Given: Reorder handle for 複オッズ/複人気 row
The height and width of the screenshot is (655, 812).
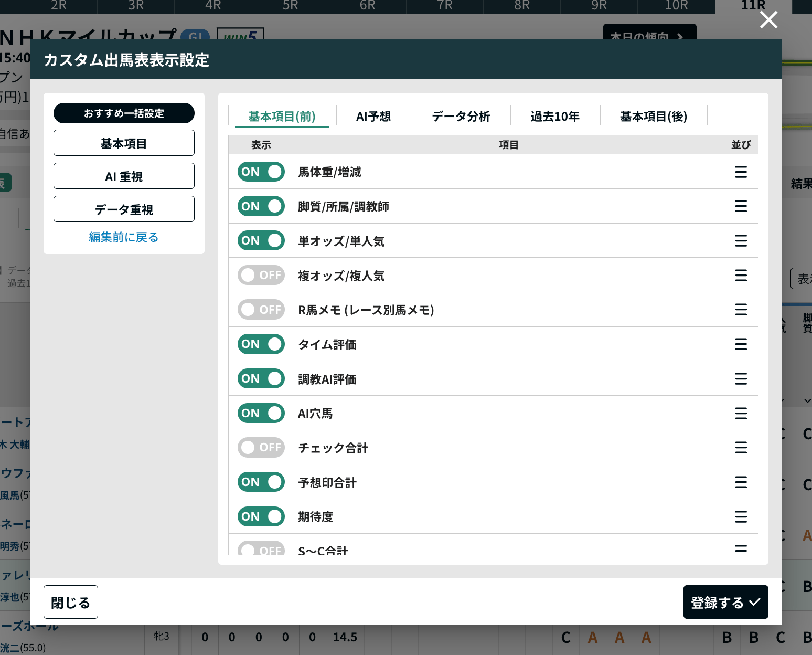Looking at the screenshot, I should tap(741, 275).
